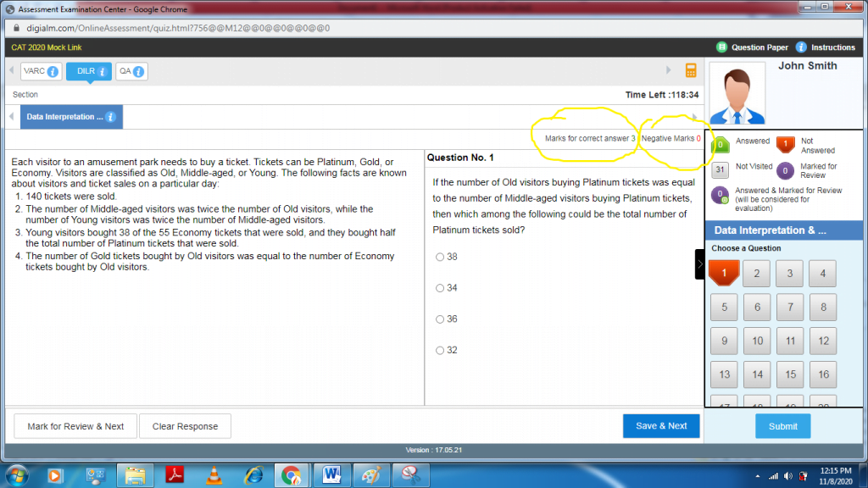The height and width of the screenshot is (488, 868).
Task: Go to question 16 in palette
Action: click(824, 374)
